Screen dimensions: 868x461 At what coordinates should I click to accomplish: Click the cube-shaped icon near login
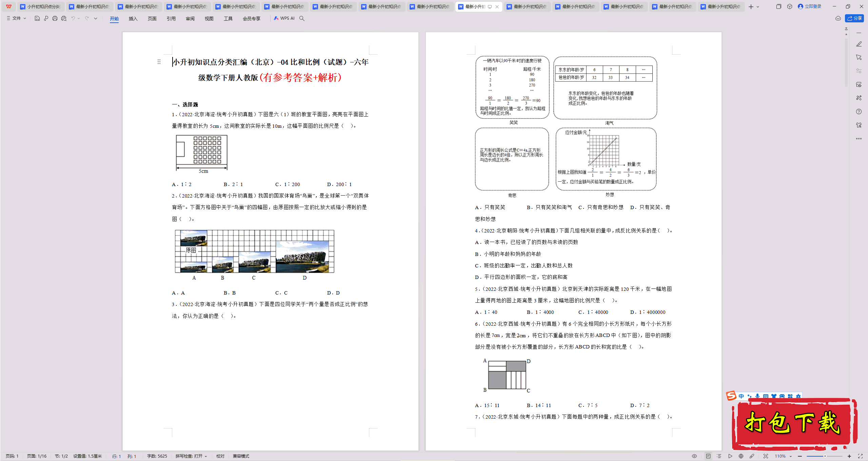[x=790, y=6]
